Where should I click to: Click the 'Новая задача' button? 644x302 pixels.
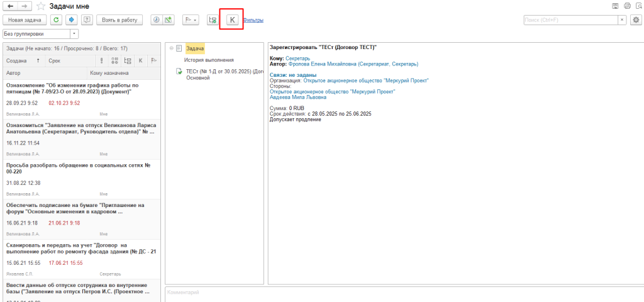[x=25, y=20]
